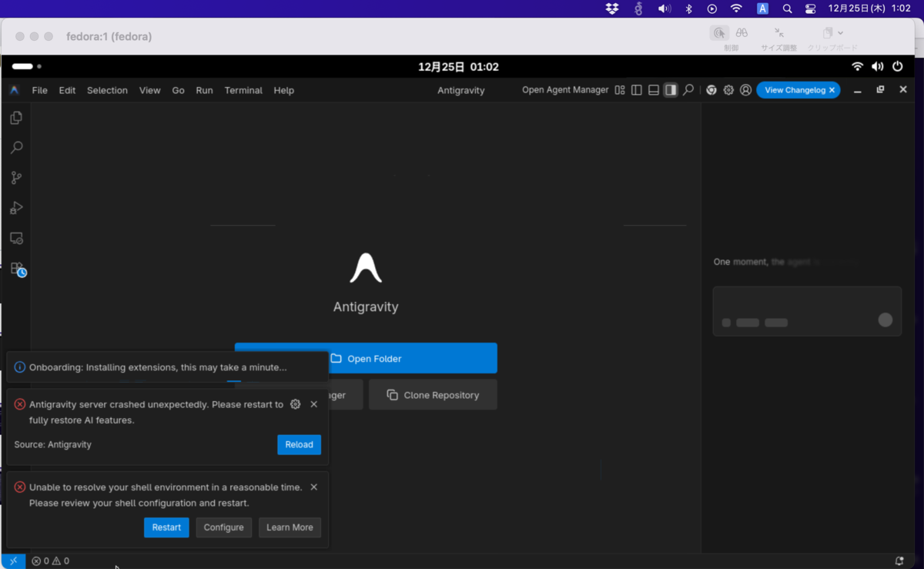Click the GNOME power icon
924x569 pixels.
(x=897, y=67)
